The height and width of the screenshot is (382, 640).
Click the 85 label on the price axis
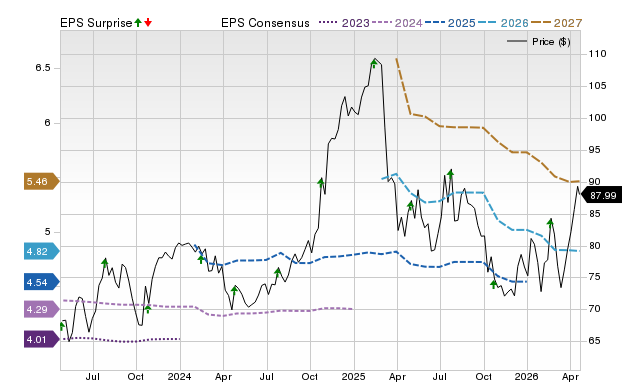coord(594,214)
